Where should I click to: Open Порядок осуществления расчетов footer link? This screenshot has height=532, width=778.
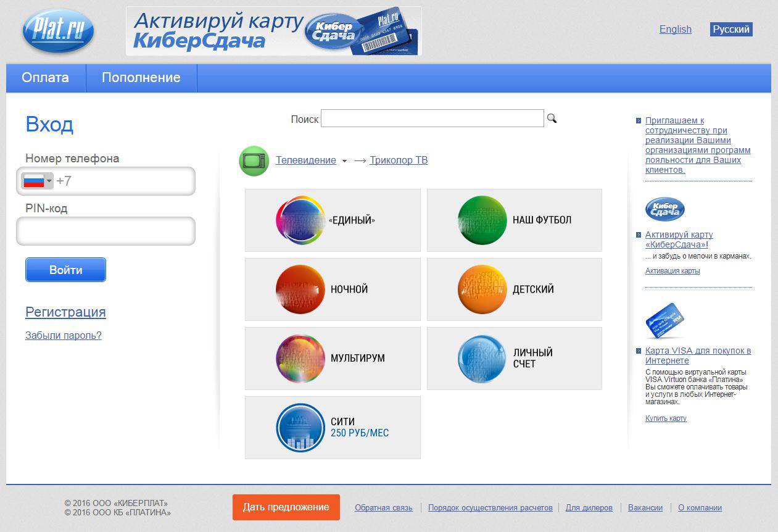(490, 508)
